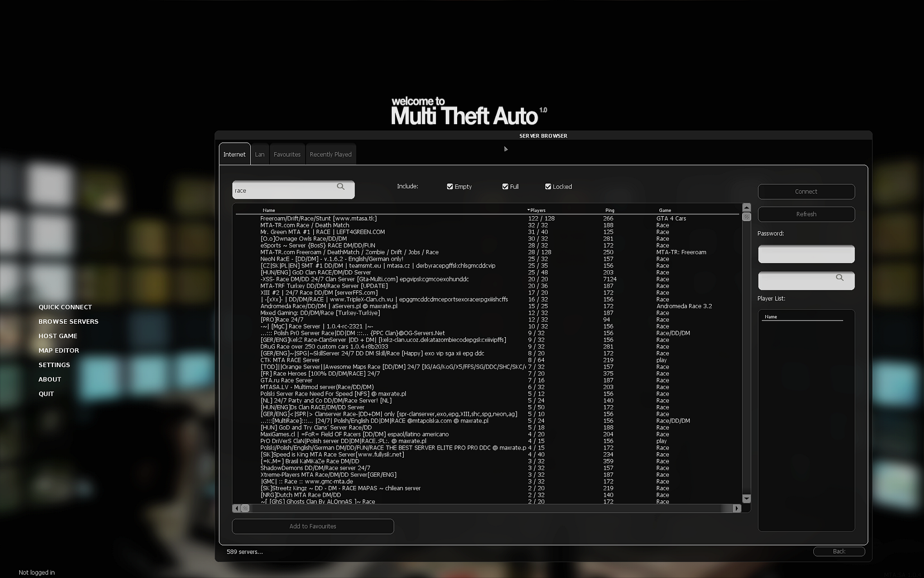Switch to the Lan tab
This screenshot has width=924, height=578.
point(260,154)
